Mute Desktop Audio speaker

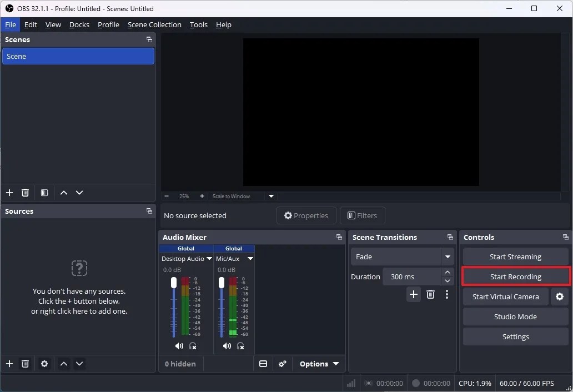tap(179, 346)
